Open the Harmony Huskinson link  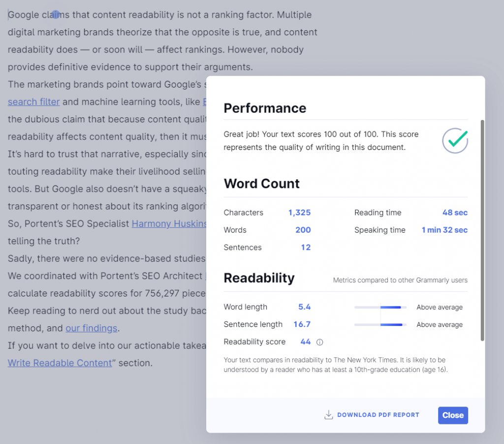tap(169, 223)
